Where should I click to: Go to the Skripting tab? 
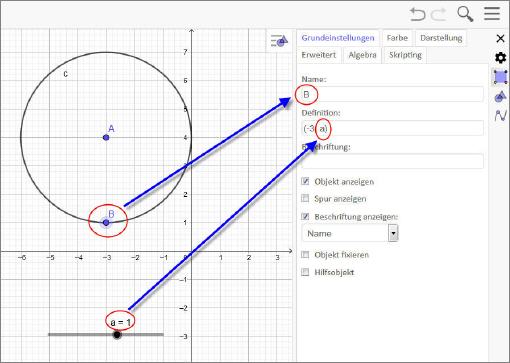pyautogui.click(x=405, y=55)
